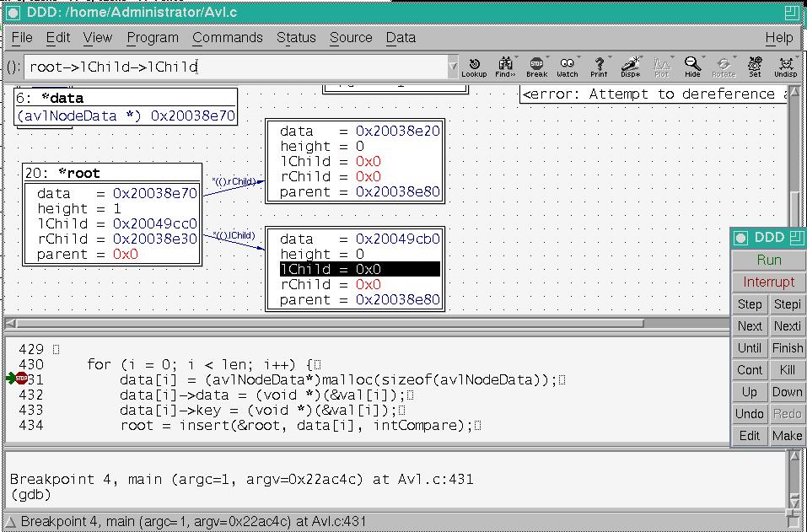Set a breakpoint with Break icon
This screenshot has height=532, width=807.
[537, 67]
